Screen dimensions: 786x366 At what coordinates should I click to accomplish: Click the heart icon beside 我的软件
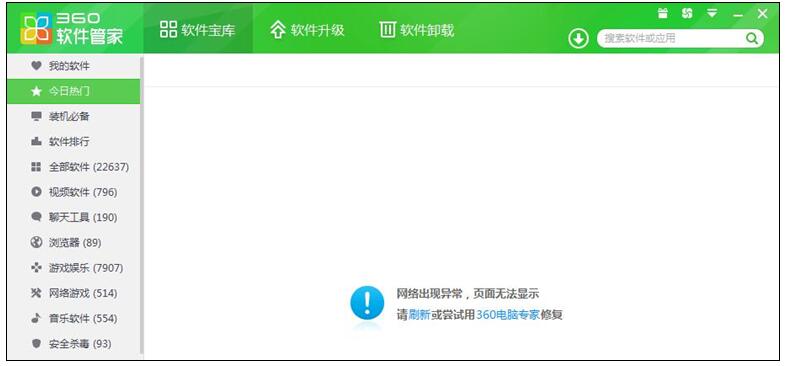coord(36,66)
